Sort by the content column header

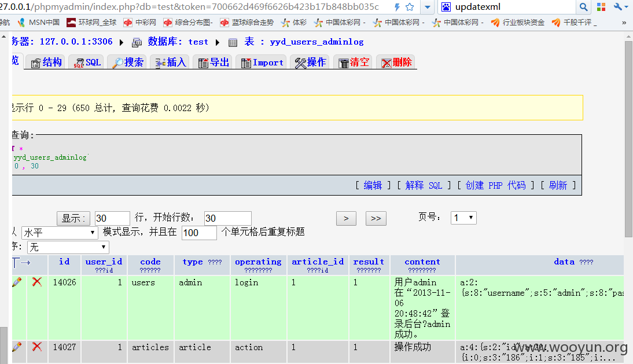(x=422, y=262)
